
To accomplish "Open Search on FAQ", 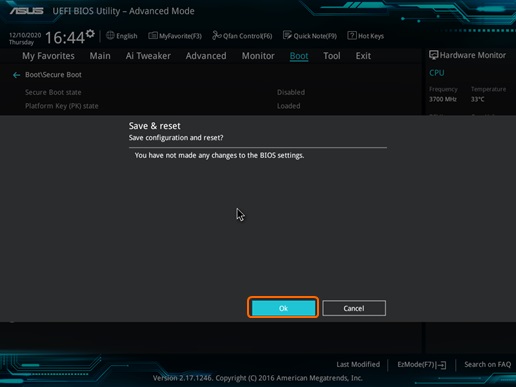I will point(487,364).
